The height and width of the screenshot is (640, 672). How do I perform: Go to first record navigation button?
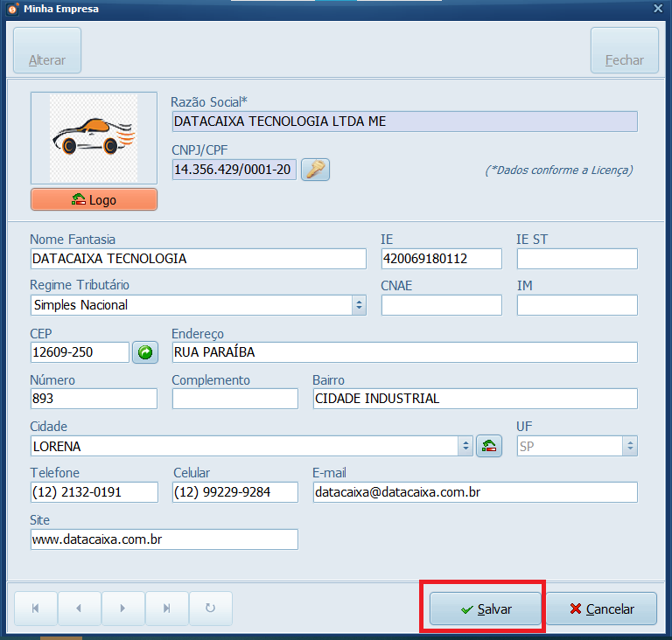[x=36, y=609]
